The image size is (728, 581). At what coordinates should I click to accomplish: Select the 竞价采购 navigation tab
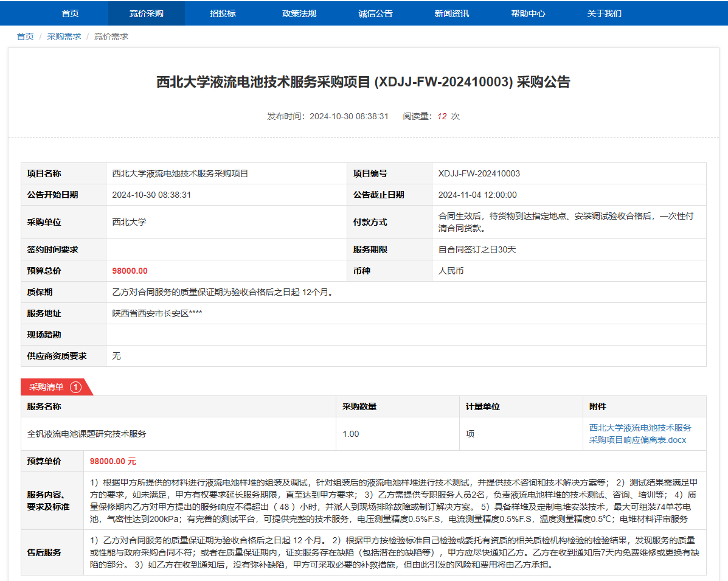pos(146,13)
